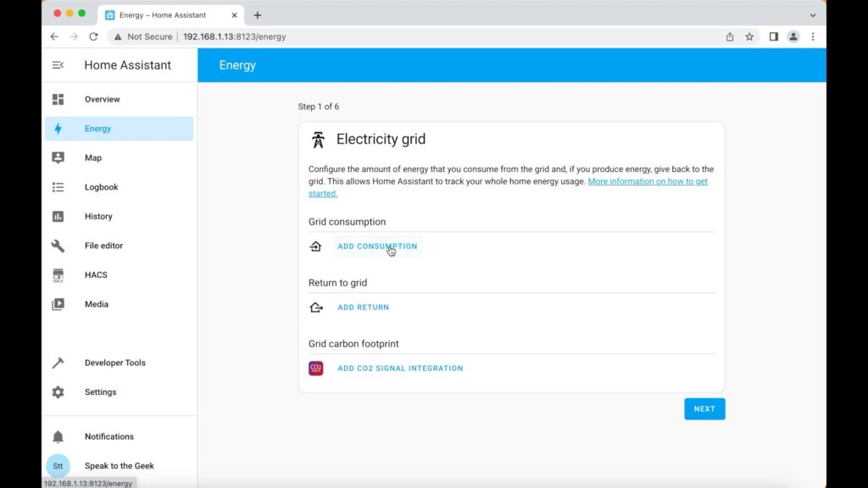Image resolution: width=868 pixels, height=488 pixels.
Task: Open Developer Tools hammer icon
Action: pos(58,363)
